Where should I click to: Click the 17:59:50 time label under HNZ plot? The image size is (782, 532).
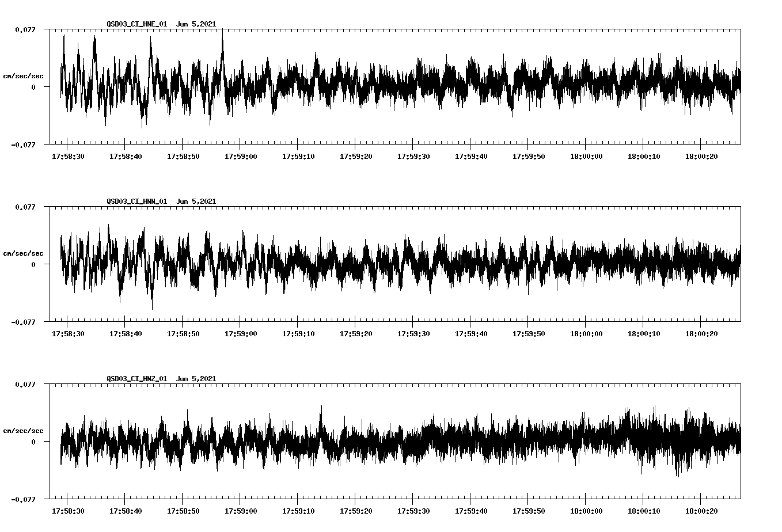click(x=529, y=511)
